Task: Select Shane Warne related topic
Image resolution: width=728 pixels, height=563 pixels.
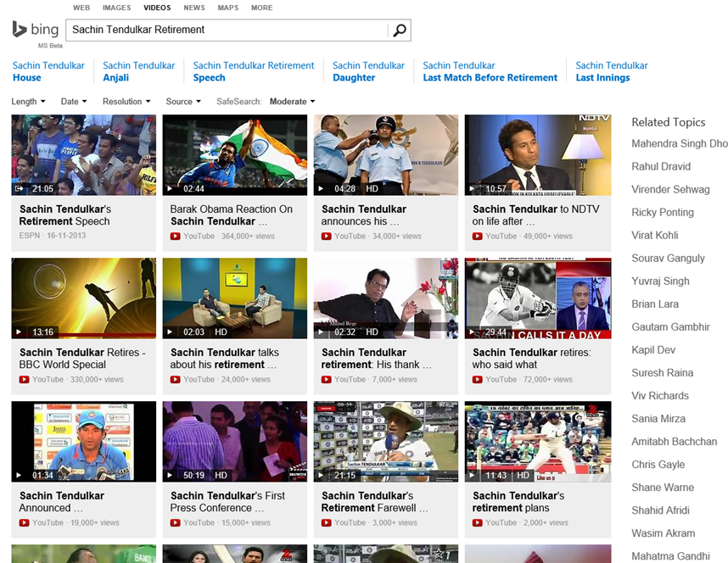Action: tap(663, 488)
